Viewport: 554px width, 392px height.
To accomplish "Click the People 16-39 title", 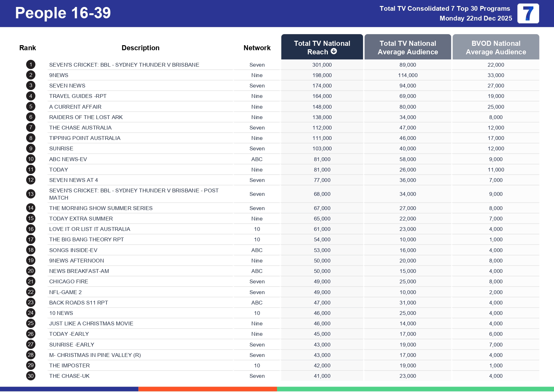I will point(63,13).
